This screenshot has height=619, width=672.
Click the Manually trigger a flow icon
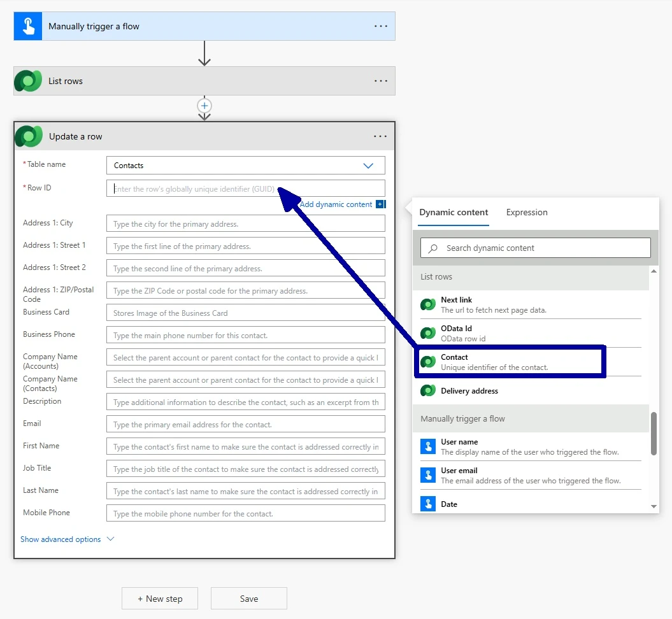point(28,26)
